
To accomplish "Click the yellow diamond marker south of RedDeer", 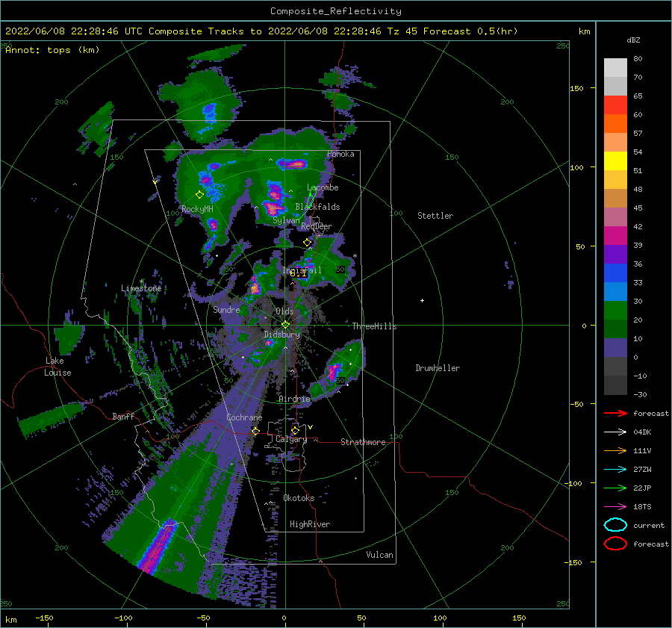I will [x=308, y=243].
